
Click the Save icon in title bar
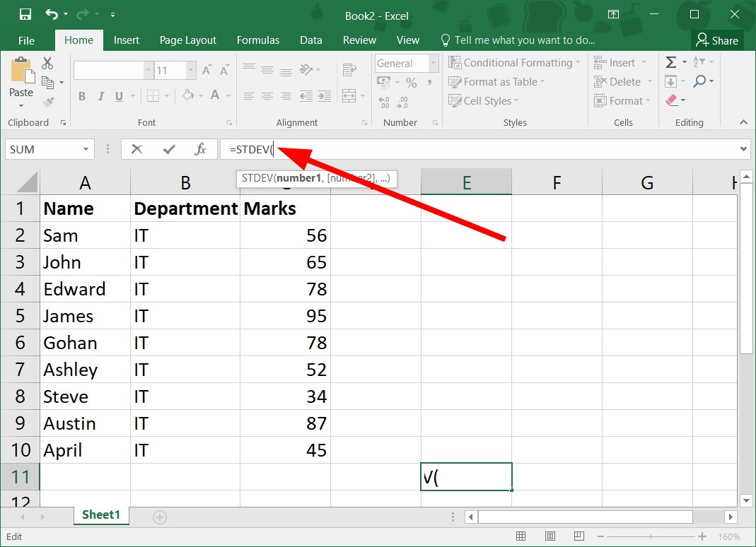[25, 14]
